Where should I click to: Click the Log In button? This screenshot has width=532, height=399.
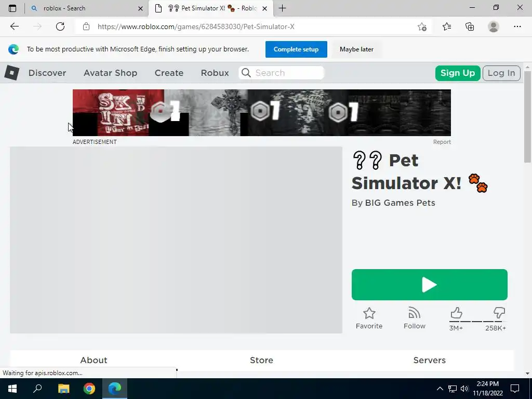coord(501,73)
